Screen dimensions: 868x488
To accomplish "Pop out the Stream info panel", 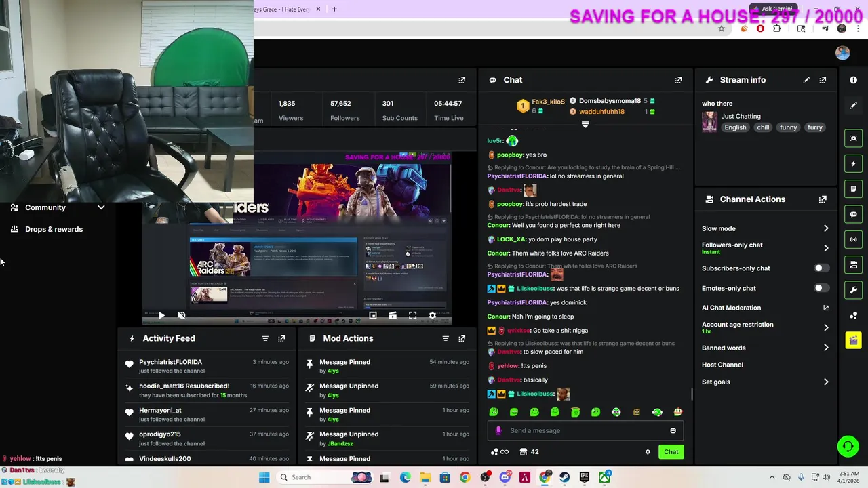I will [x=823, y=80].
